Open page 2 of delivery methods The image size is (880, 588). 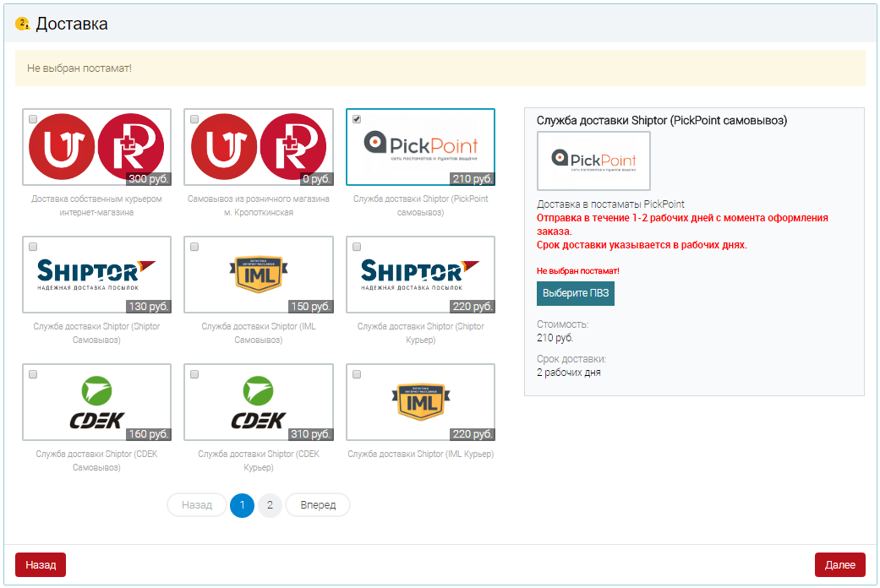point(270,505)
